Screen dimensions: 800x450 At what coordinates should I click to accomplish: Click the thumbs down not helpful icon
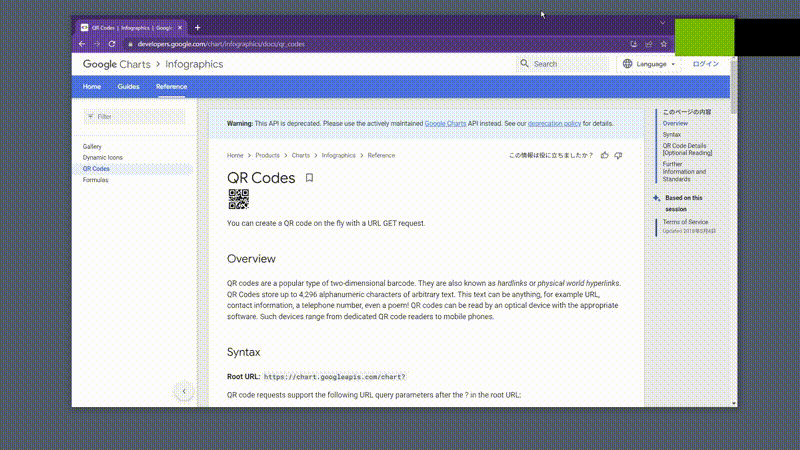(618, 155)
